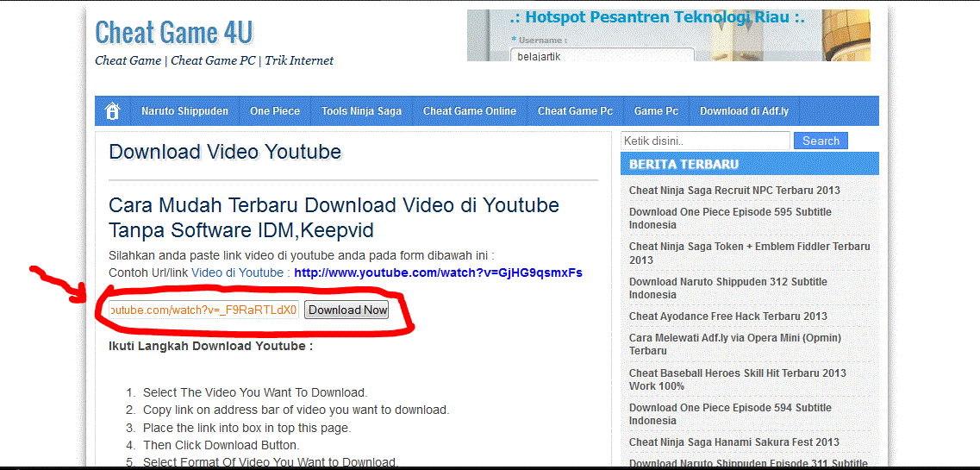
Task: Click 'Cara Mudah Terbaru Download Video di Youtube' subheading
Action: (334, 217)
